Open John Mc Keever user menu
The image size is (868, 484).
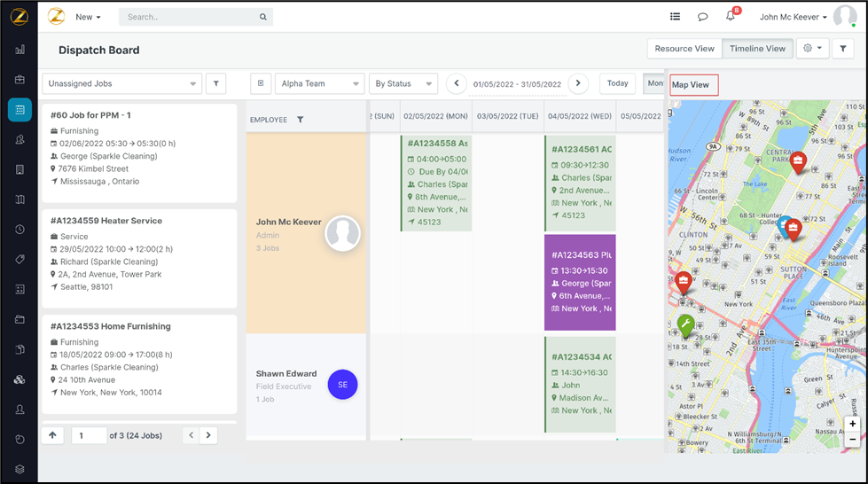(x=793, y=17)
